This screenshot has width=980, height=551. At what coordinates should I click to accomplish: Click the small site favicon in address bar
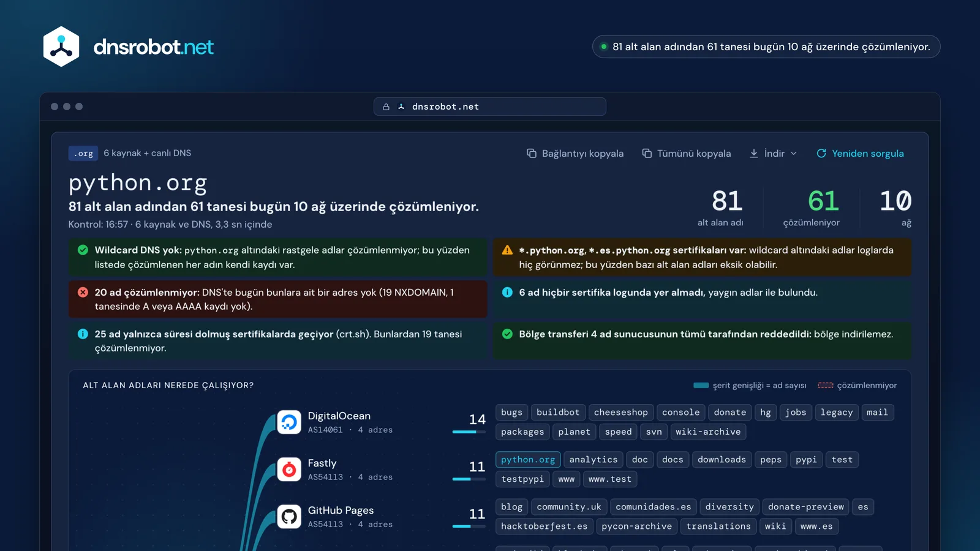401,107
